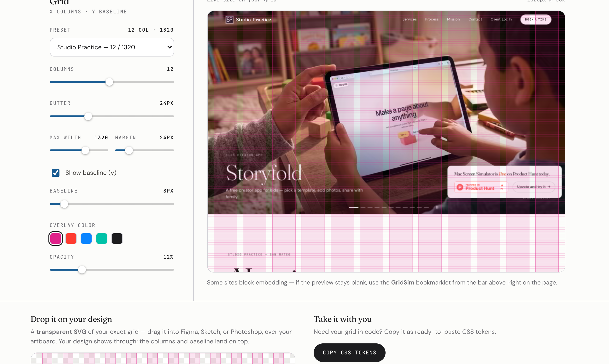Click 'STUDIO PRACTICE · SAN MATEO' text in preview
609x364 pixels.
(x=259, y=254)
